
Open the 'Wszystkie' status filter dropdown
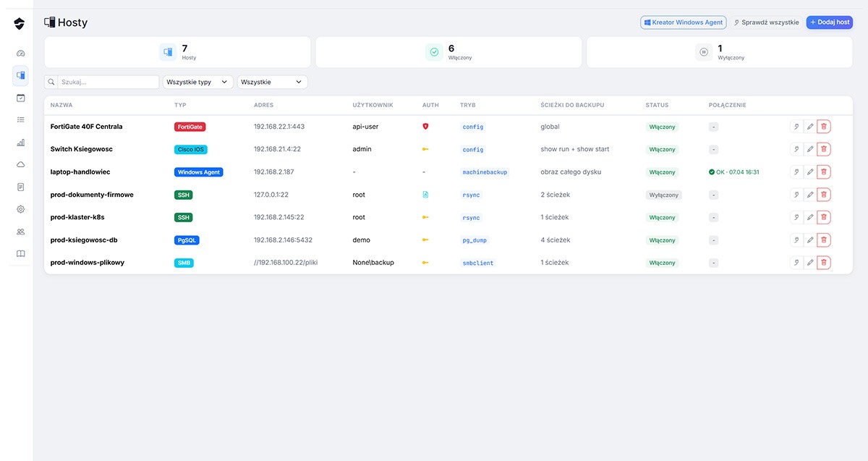tap(272, 83)
